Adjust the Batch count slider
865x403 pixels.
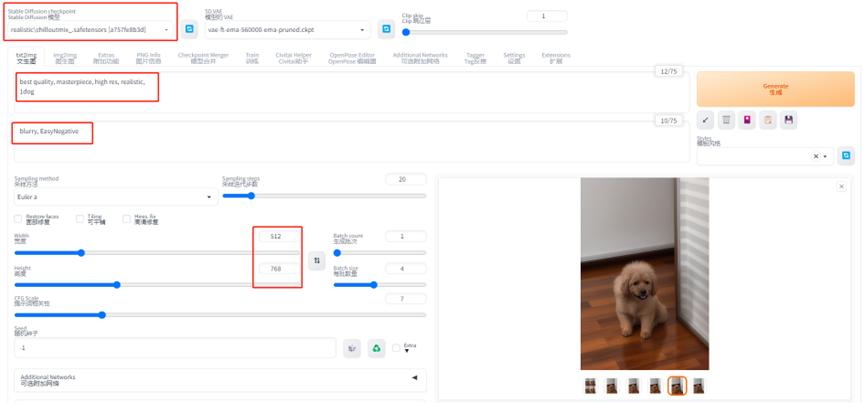click(380, 253)
